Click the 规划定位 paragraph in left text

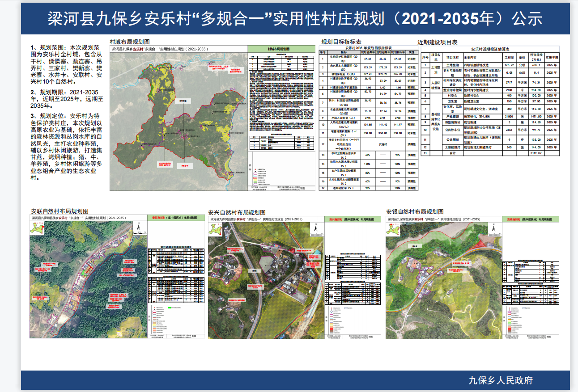tap(67, 146)
